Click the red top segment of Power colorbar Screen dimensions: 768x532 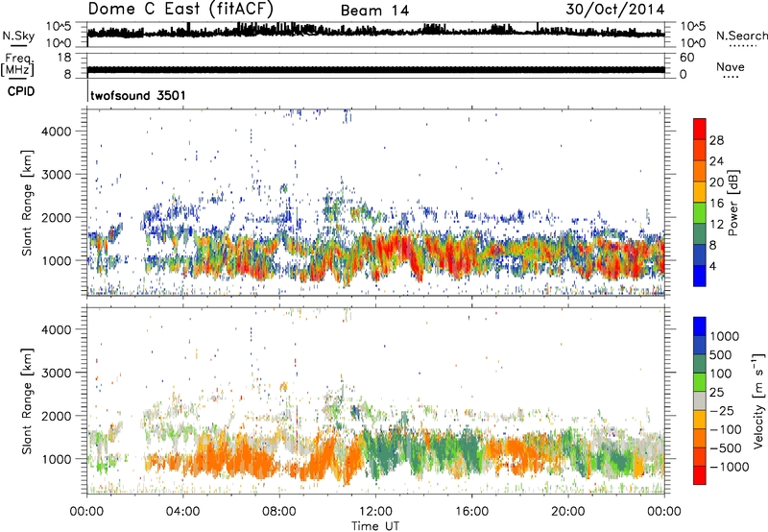tap(700, 129)
